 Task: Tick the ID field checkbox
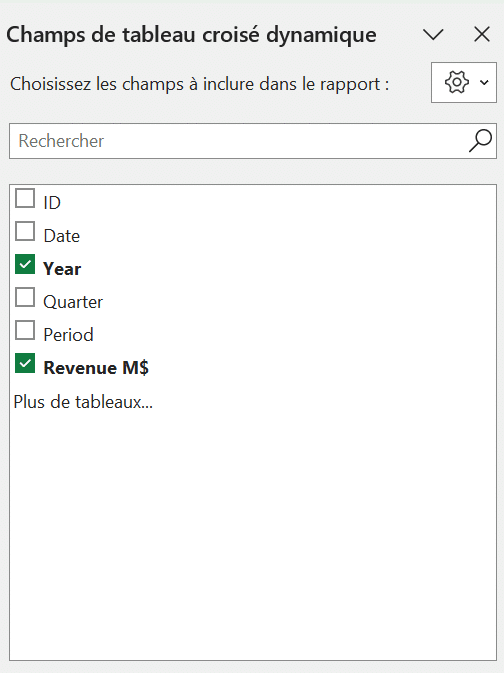coord(25,198)
